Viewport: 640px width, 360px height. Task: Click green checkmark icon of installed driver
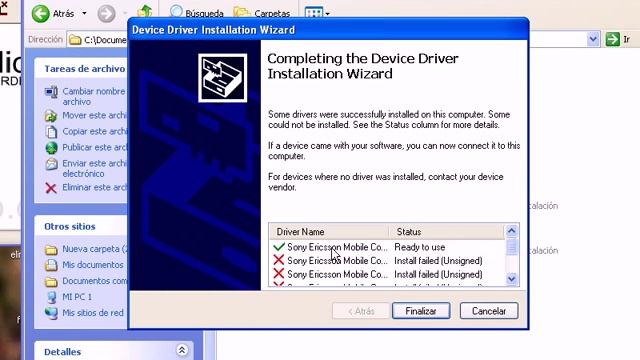[x=279, y=247]
